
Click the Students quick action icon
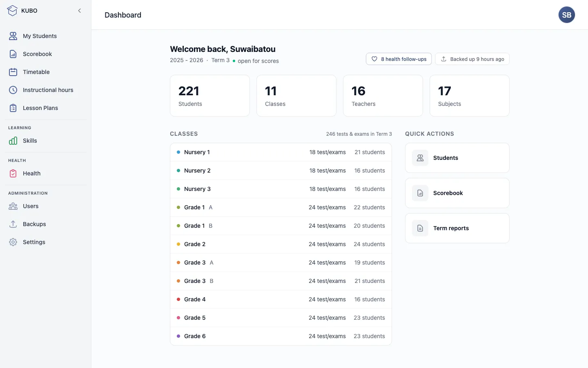(x=420, y=158)
